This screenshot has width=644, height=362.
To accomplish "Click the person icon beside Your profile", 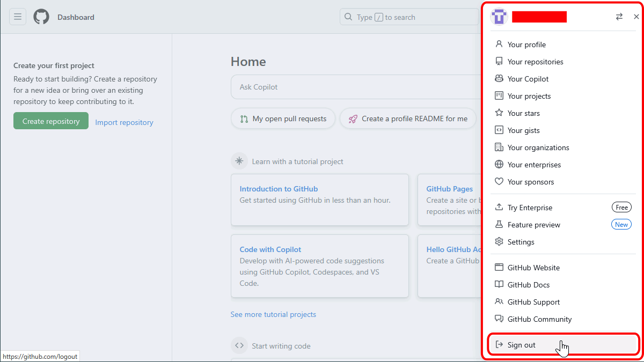I will tap(499, 45).
